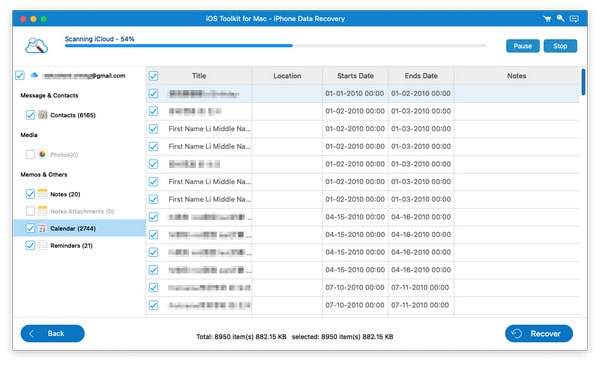This screenshot has width=600, height=365.
Task: Click the scanning progress bar
Action: [276, 46]
